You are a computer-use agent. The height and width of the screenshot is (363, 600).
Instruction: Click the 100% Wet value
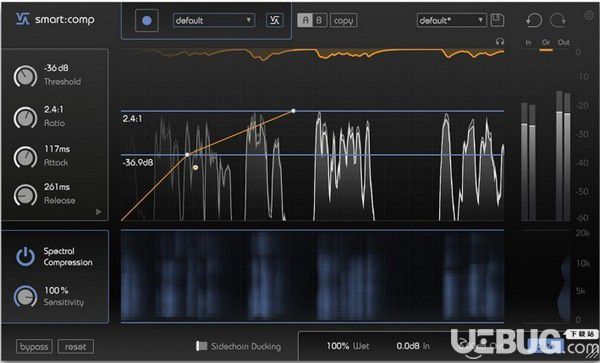point(347,346)
